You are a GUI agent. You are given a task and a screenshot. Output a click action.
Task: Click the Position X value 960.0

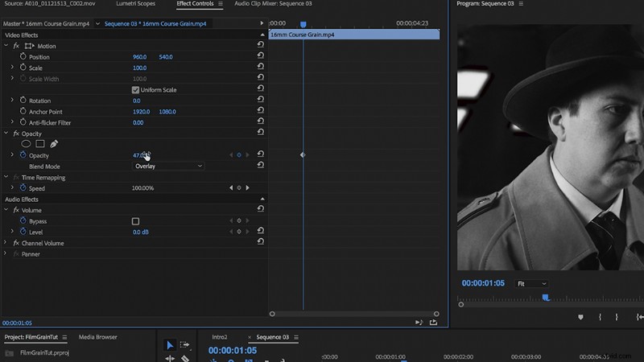139,57
